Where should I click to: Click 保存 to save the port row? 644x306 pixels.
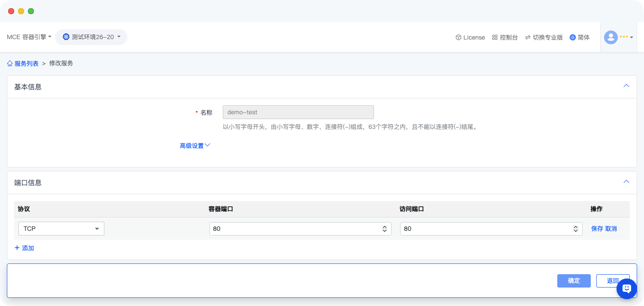[x=597, y=229]
